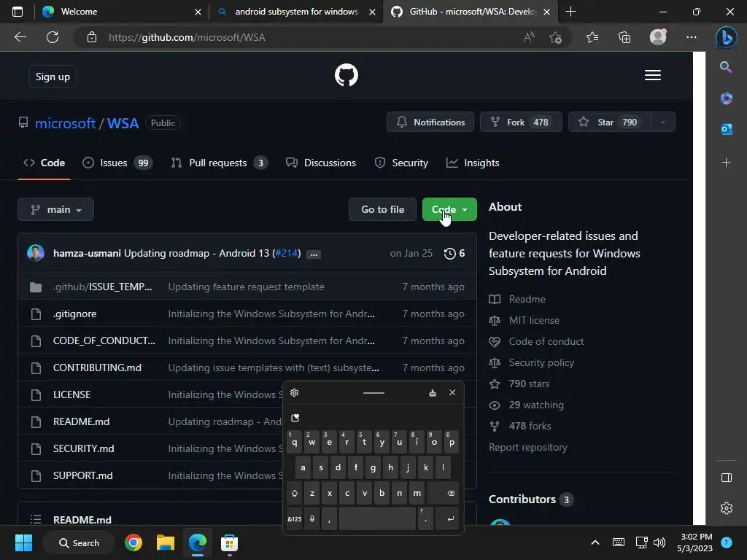Click the Windows Start button
This screenshot has height=560, width=747.
23,542
